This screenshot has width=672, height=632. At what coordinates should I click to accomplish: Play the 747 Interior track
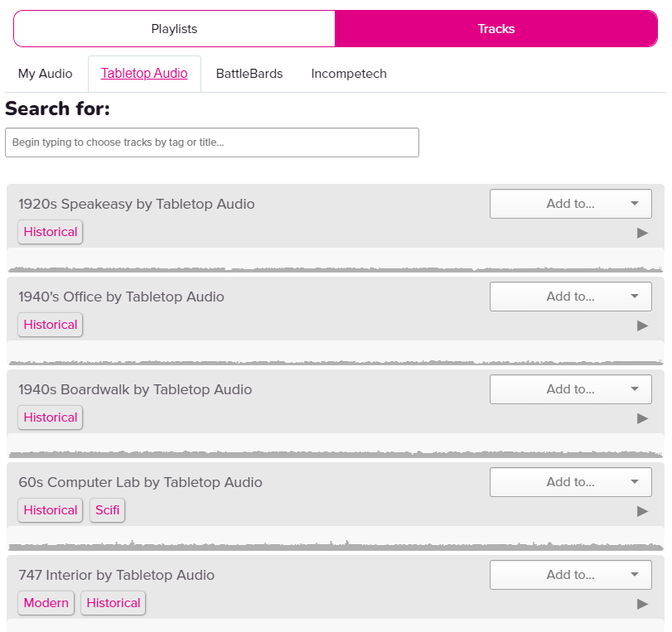[642, 604]
